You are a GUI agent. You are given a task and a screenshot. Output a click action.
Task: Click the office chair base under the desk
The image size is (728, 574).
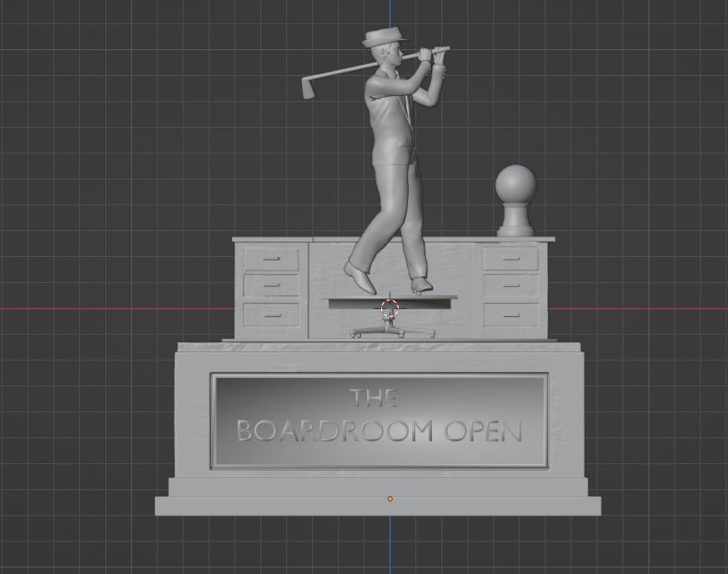pyautogui.click(x=391, y=332)
